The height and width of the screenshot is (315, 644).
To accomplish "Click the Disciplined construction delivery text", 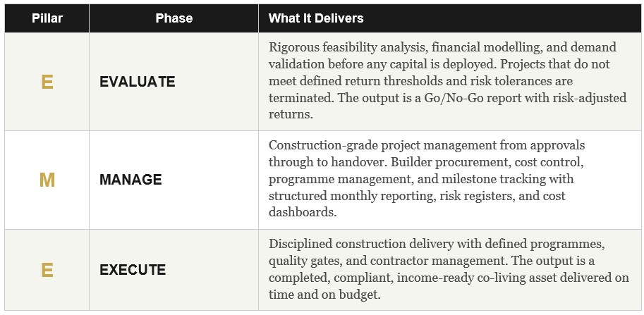I will tap(394, 244).
